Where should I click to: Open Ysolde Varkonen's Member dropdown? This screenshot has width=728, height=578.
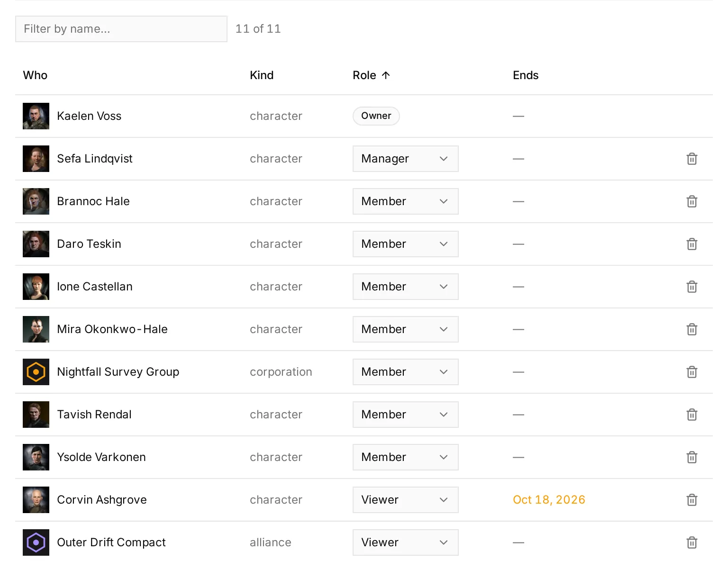405,457
